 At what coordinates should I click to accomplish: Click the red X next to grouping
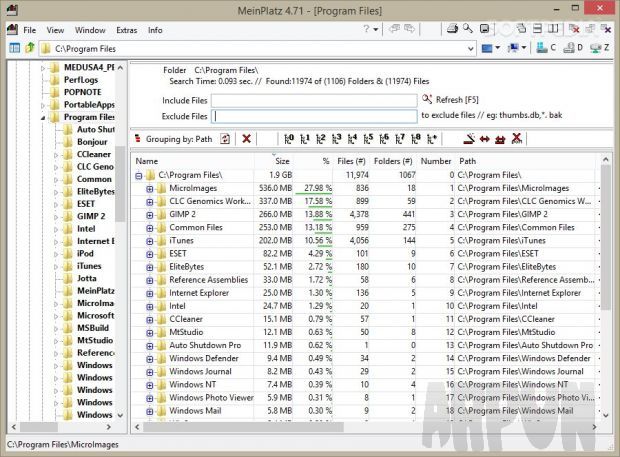point(246,139)
